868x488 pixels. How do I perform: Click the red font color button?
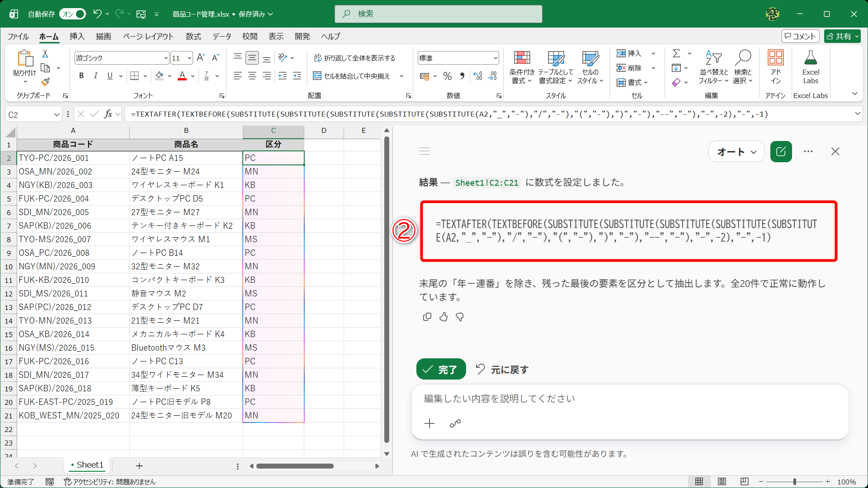[x=182, y=76]
